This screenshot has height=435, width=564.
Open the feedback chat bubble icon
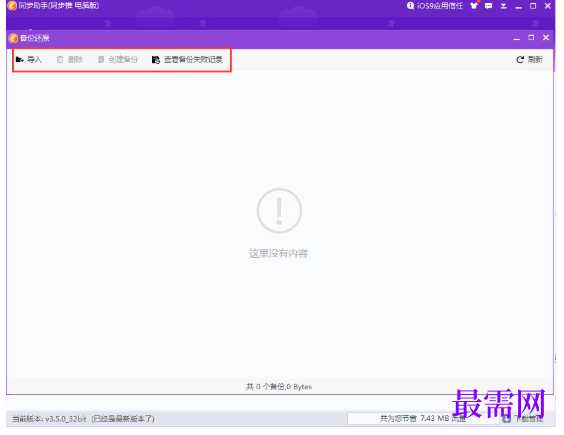(488, 6)
